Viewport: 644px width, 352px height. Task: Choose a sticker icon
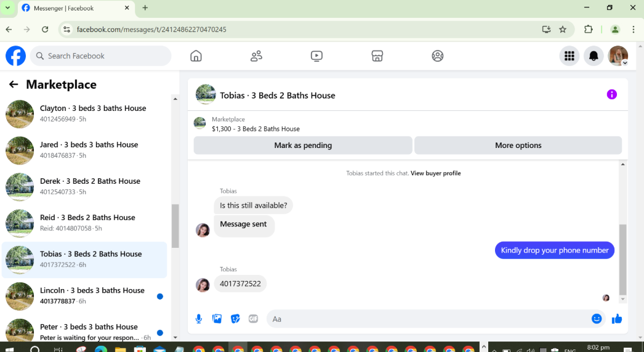235,319
